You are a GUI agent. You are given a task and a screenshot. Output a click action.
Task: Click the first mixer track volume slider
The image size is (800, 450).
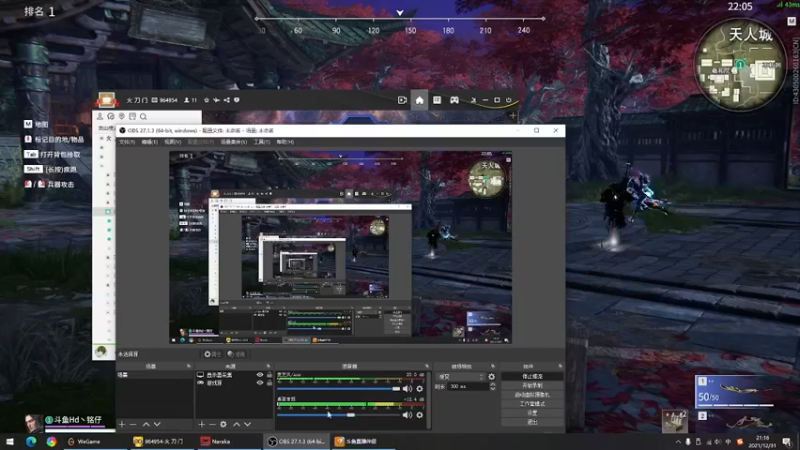(339, 389)
